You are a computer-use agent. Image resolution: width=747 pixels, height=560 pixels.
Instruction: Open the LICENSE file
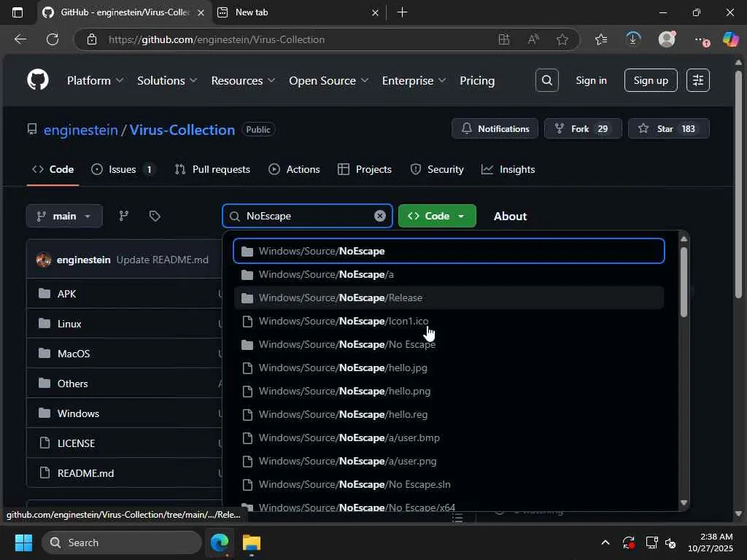[76, 443]
